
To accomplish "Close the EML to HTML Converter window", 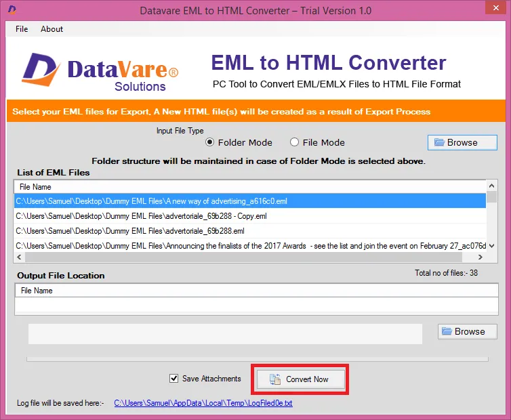I will [x=495, y=7].
